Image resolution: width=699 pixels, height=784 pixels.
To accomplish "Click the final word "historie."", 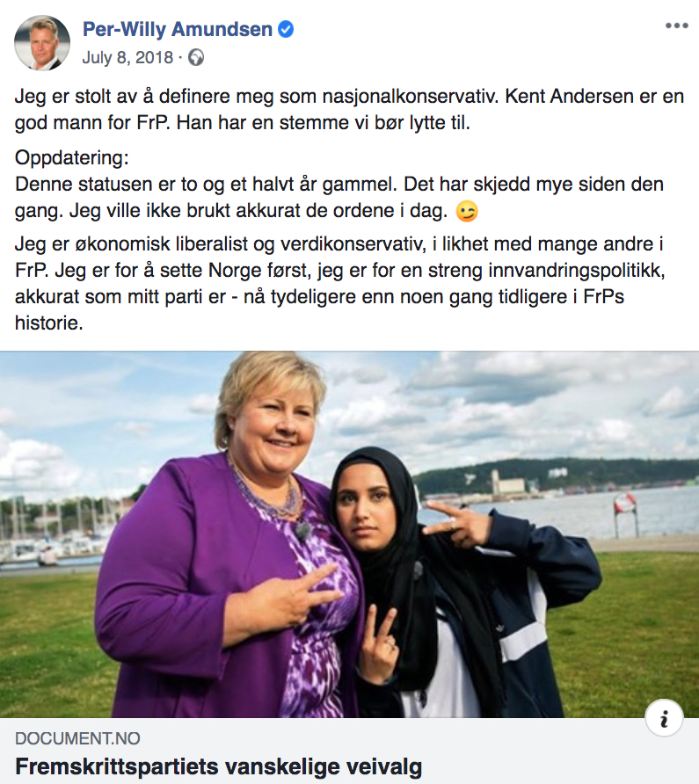I will coord(49,323).
